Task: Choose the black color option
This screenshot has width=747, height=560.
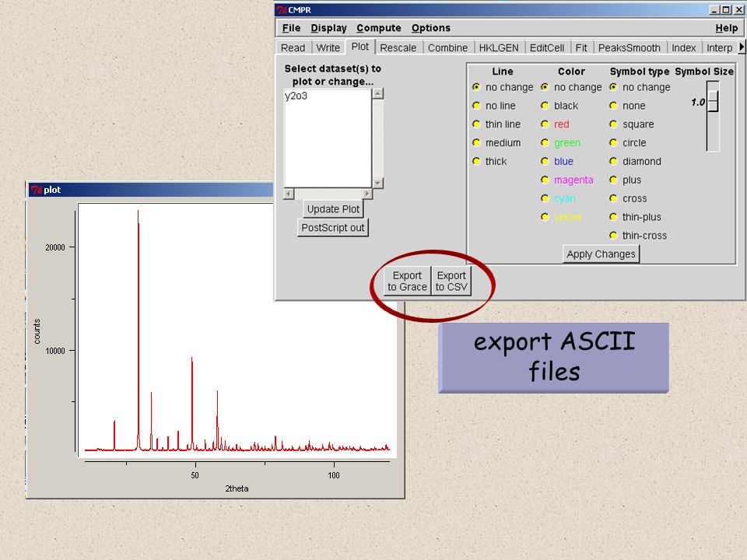Action: 545,105
